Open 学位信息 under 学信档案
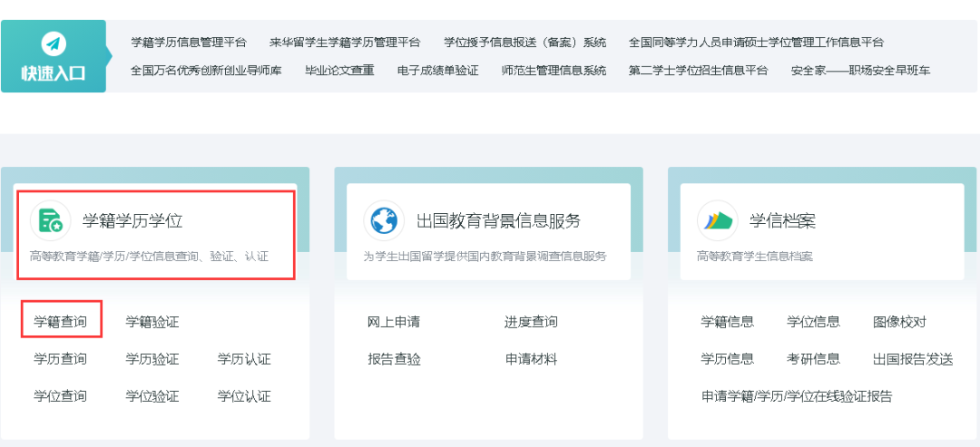Image resolution: width=980 pixels, height=447 pixels. point(814,322)
